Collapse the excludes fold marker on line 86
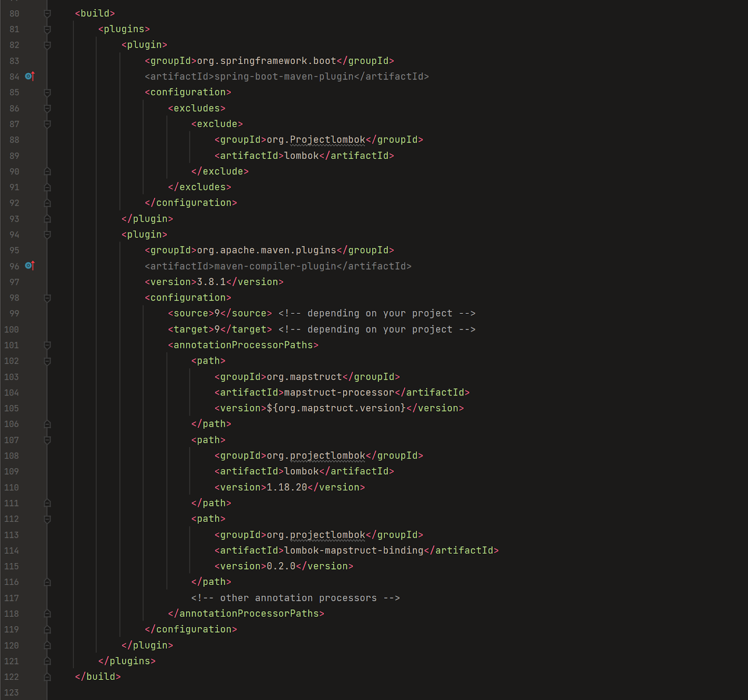Image resolution: width=748 pixels, height=700 pixels. 47,108
